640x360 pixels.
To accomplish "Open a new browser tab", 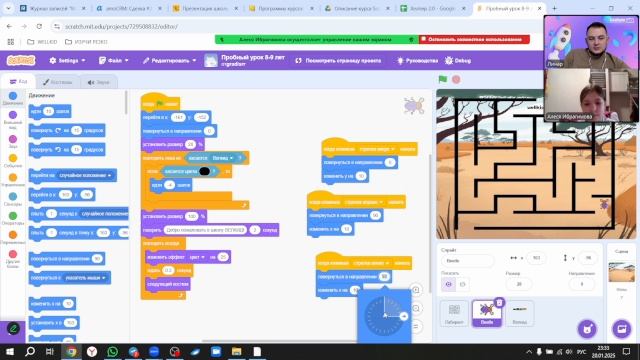I will (x=554, y=8).
